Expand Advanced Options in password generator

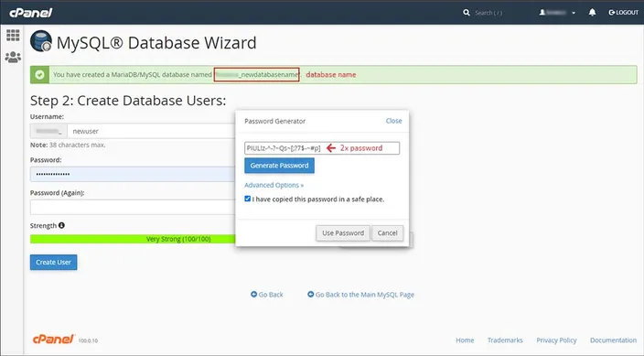point(274,186)
